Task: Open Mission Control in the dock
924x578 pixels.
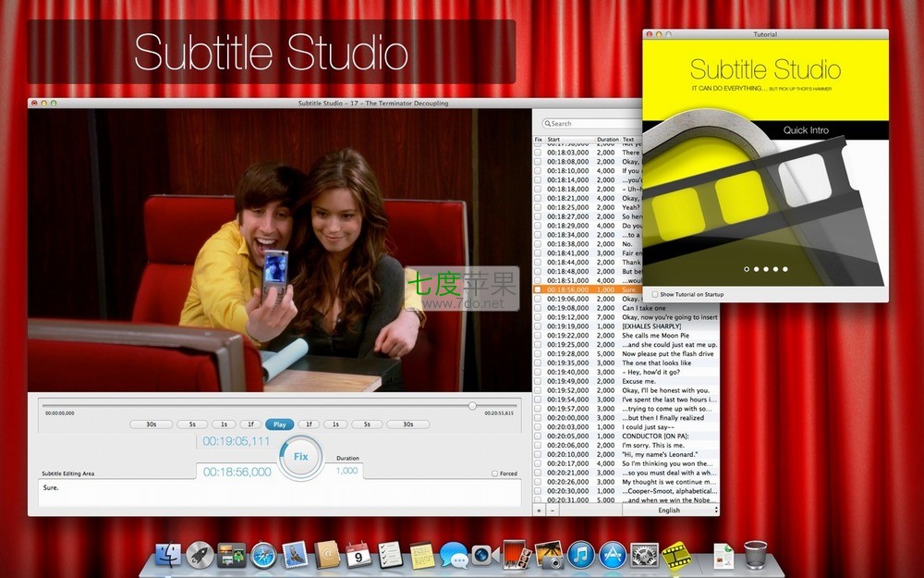Action: coord(231,555)
